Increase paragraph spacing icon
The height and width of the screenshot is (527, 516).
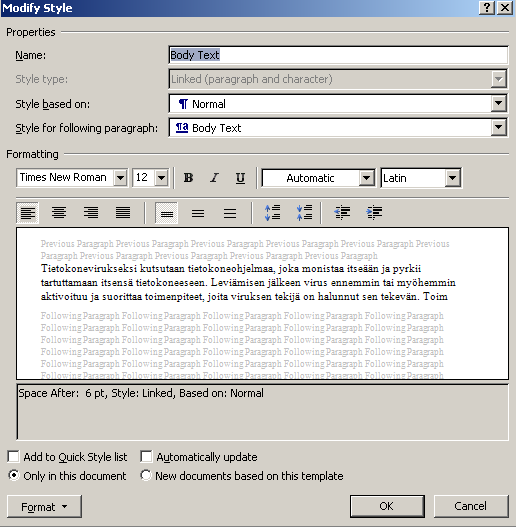pos(272,213)
